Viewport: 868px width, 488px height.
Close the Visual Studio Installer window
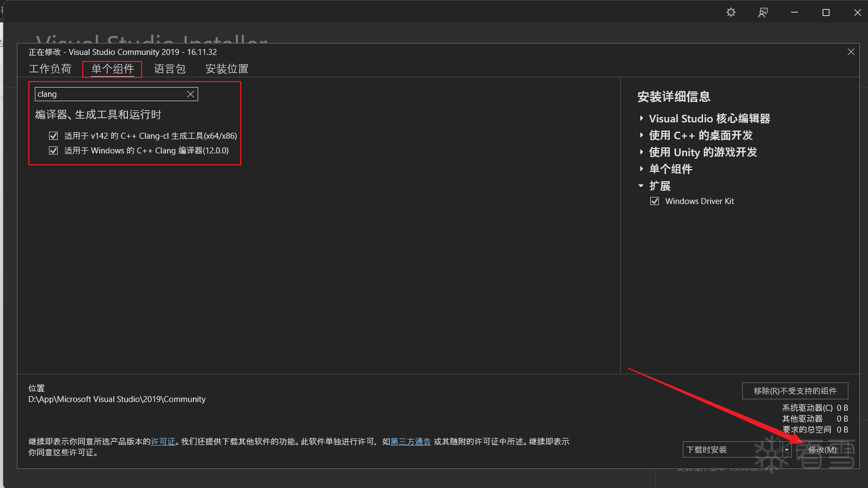[857, 13]
